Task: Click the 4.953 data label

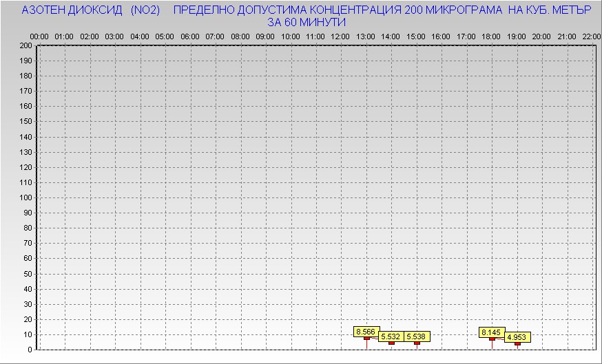Action: [x=517, y=337]
